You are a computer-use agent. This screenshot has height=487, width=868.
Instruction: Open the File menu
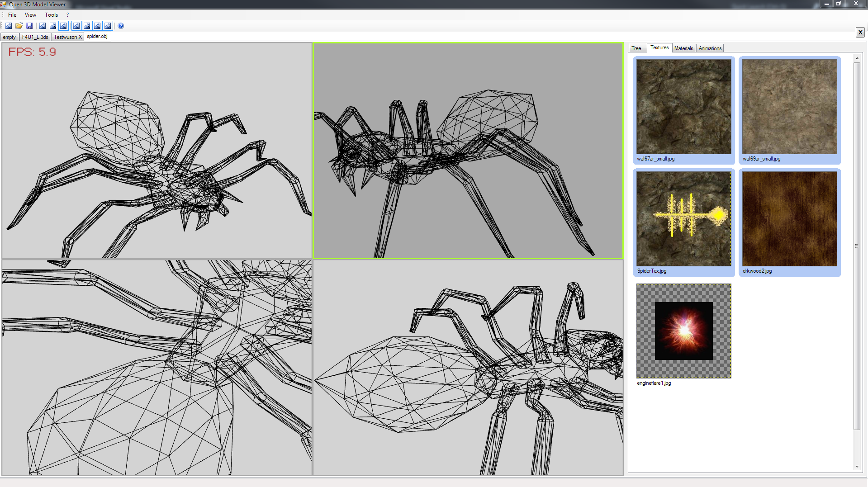[12, 15]
